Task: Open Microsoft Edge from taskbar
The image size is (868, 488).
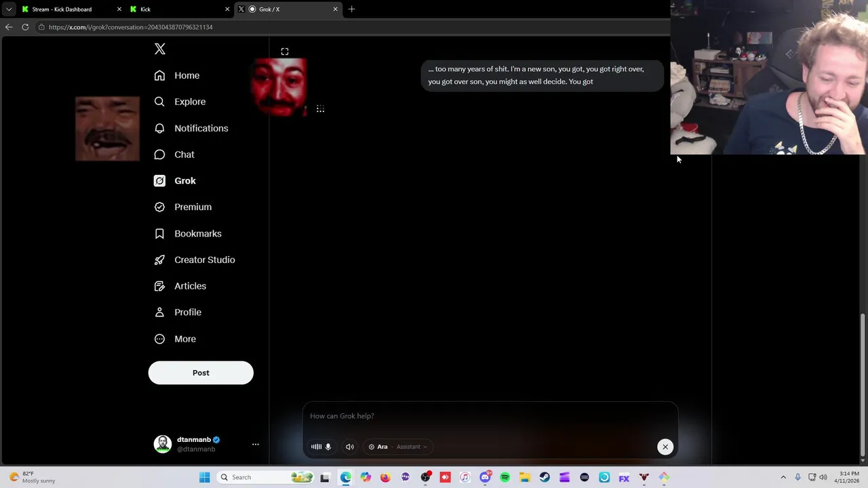Action: (x=346, y=477)
